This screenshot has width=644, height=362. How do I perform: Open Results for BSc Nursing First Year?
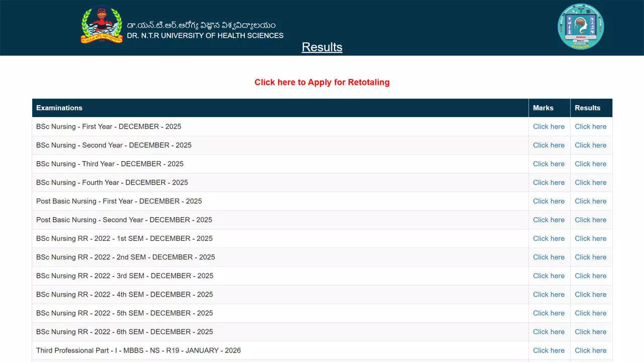click(x=590, y=127)
